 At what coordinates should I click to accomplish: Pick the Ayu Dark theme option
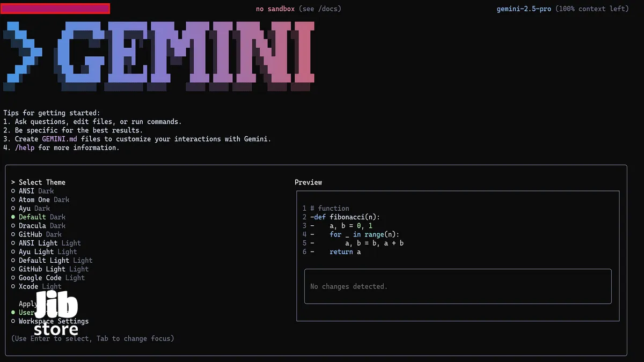pyautogui.click(x=34, y=208)
